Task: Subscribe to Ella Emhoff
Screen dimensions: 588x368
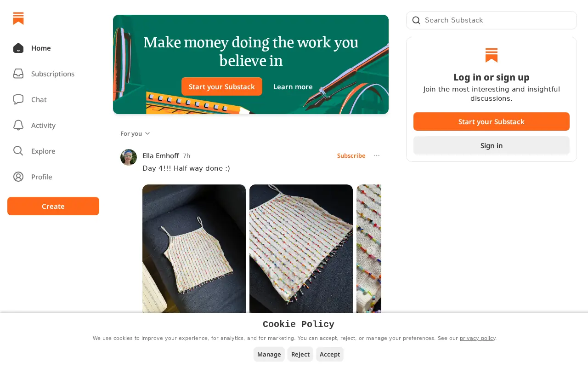Action: coord(351,155)
